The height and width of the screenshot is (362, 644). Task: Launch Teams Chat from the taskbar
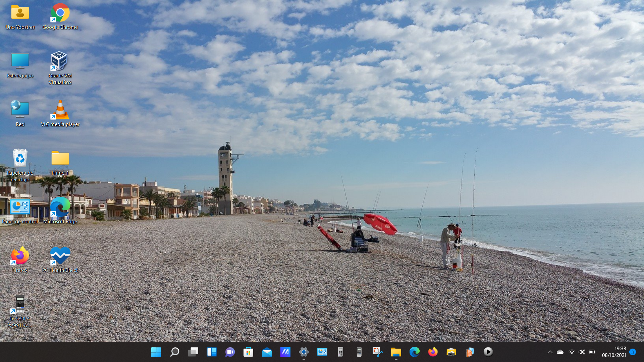[230, 352]
